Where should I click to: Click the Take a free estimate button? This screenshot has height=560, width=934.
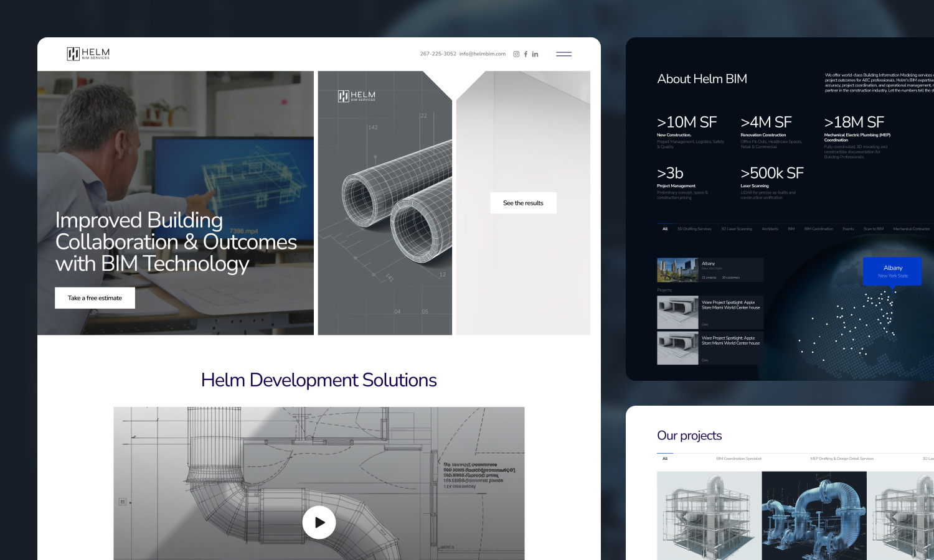pos(95,298)
